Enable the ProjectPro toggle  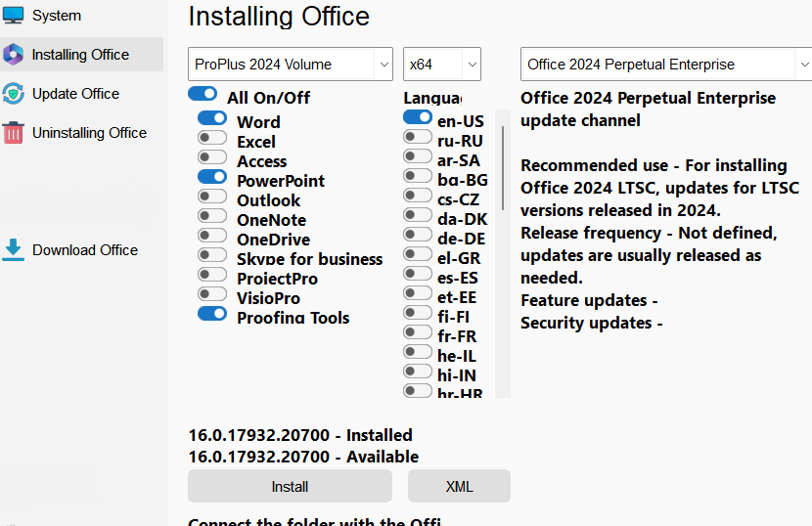point(211,275)
